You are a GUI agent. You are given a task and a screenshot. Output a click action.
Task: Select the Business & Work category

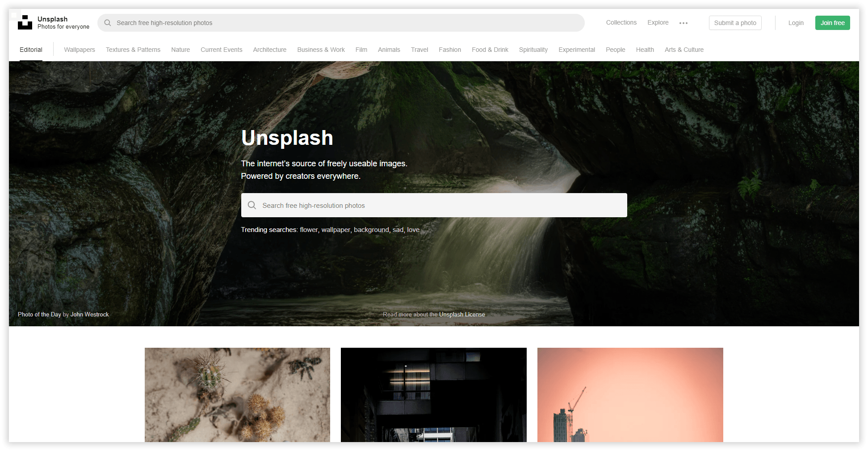[x=321, y=50]
